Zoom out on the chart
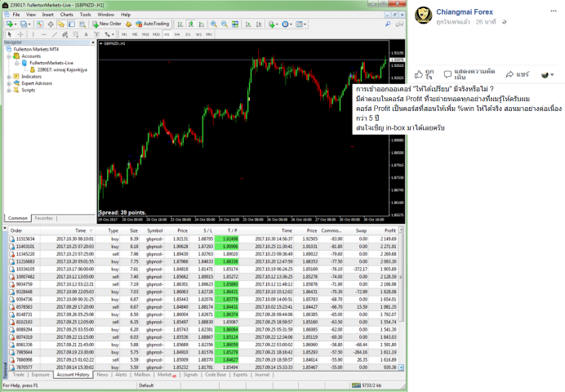The width and height of the screenshot is (565, 392). click(225, 24)
